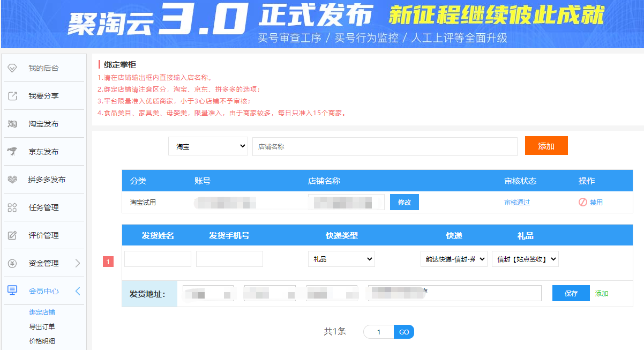This screenshot has width=644, height=350.
Task: Go to 我要分享 menu item
Action: (44, 96)
